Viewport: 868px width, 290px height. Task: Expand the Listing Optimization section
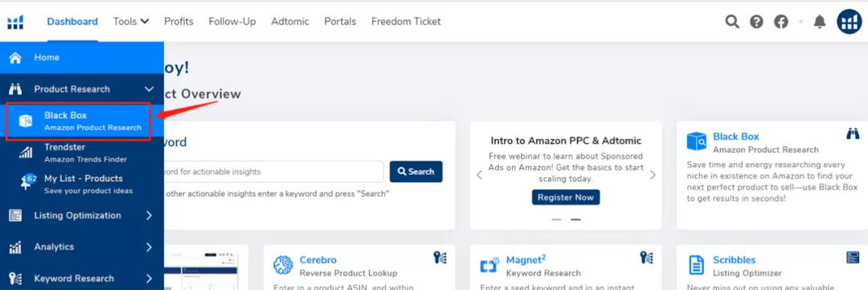click(149, 216)
